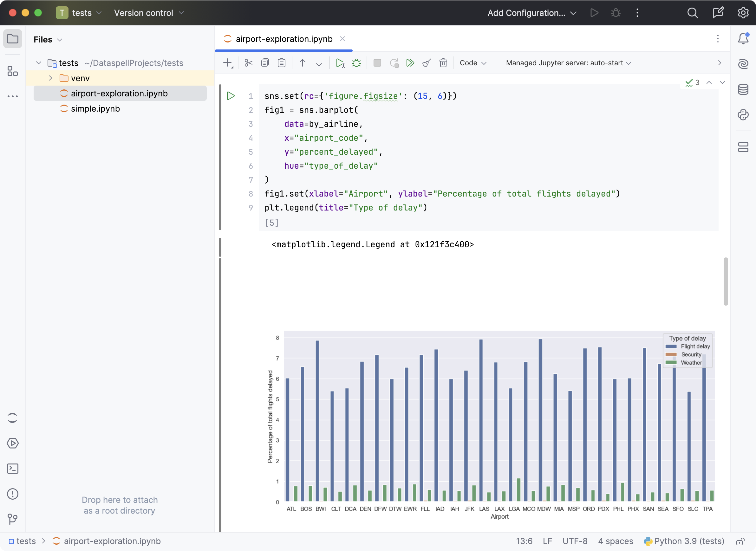This screenshot has width=756, height=551.
Task: Move cell down with arrow icon
Action: coord(319,63)
